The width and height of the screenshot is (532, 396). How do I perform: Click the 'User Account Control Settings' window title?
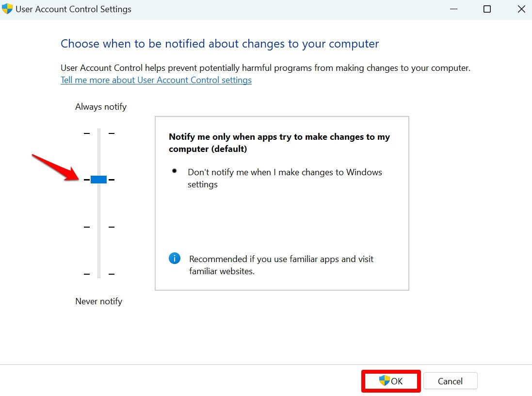[x=73, y=9]
